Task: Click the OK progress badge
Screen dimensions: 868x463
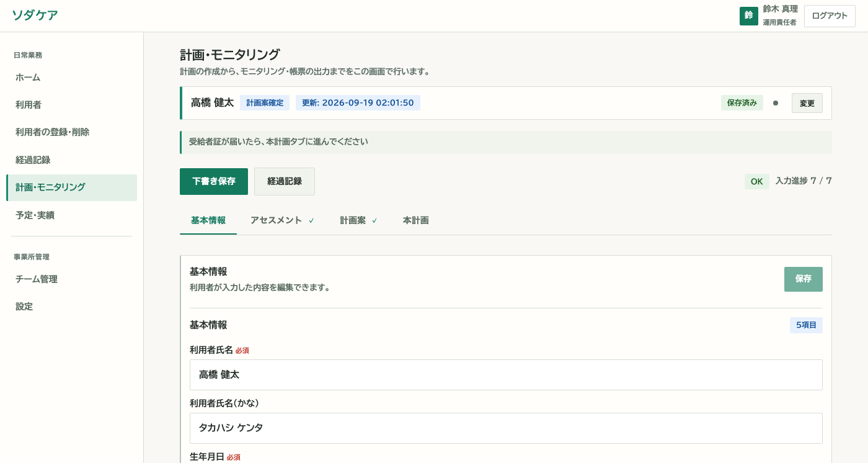Action: tap(757, 181)
